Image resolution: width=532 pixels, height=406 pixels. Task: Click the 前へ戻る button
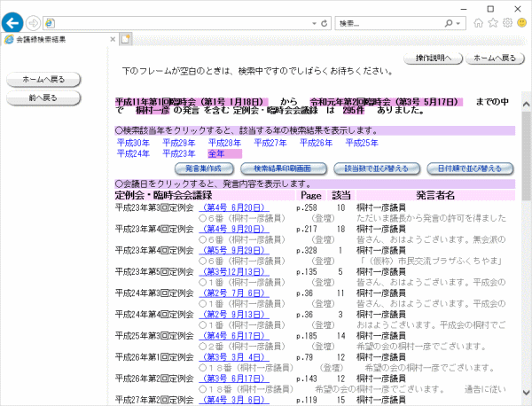43,98
